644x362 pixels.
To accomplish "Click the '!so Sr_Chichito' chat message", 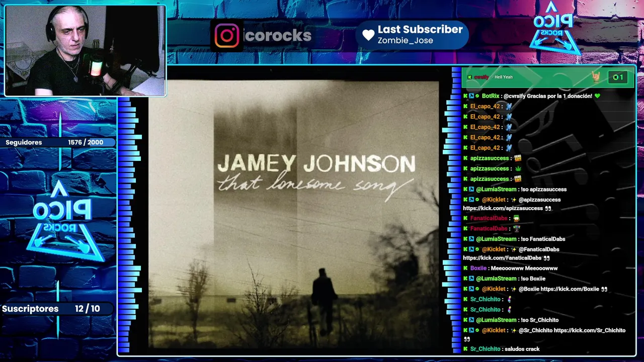I will 539,320.
